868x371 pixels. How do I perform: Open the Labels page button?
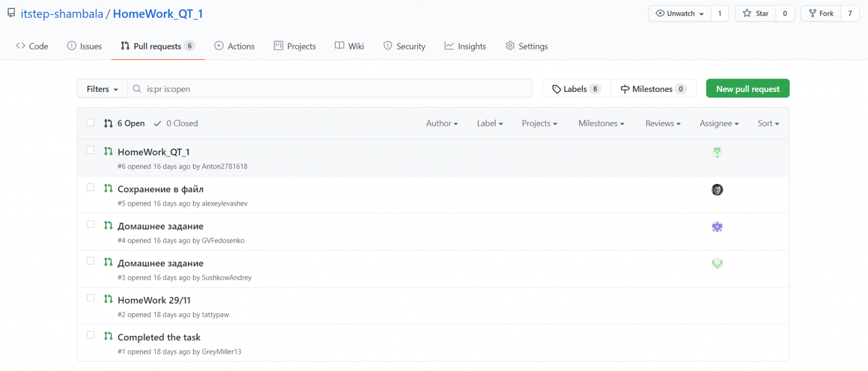[576, 89]
